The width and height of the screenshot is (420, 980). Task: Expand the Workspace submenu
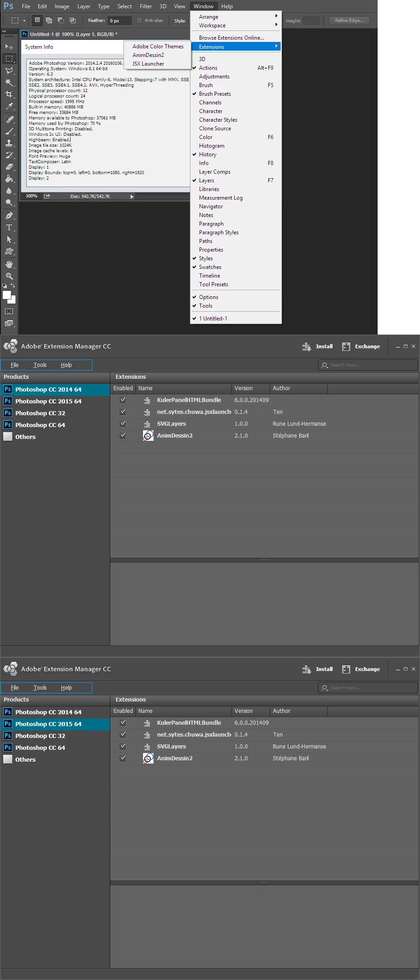pos(236,26)
